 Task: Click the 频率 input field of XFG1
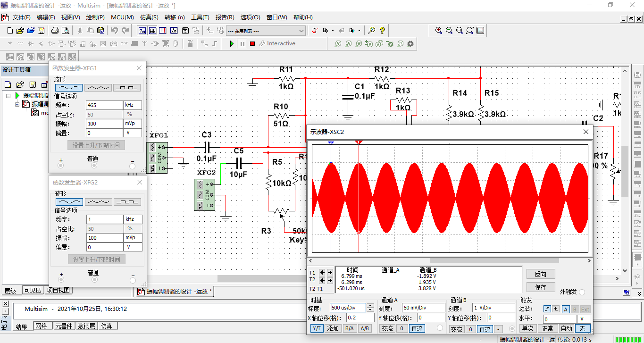[x=104, y=105]
